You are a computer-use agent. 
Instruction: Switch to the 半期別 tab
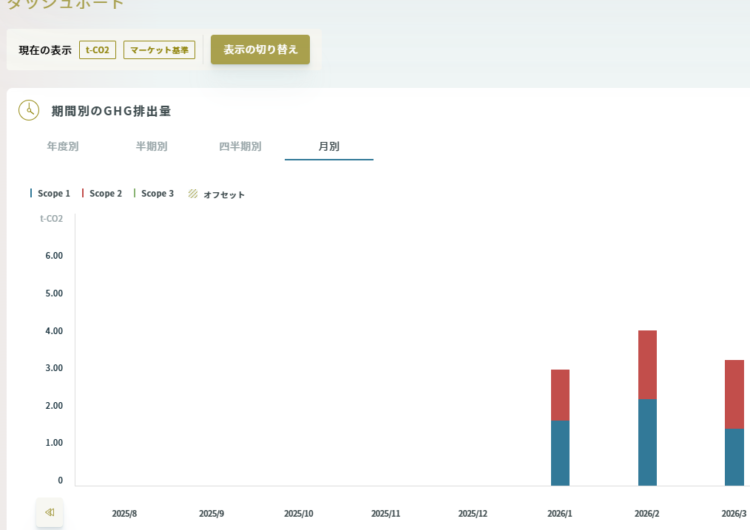click(152, 146)
